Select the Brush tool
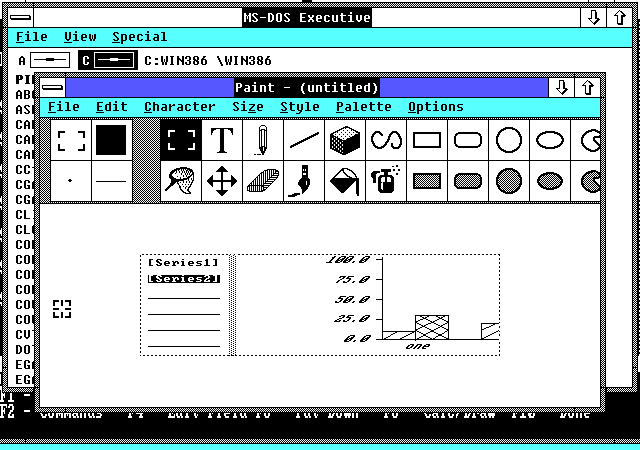The height and width of the screenshot is (450, 640). pyautogui.click(x=304, y=181)
